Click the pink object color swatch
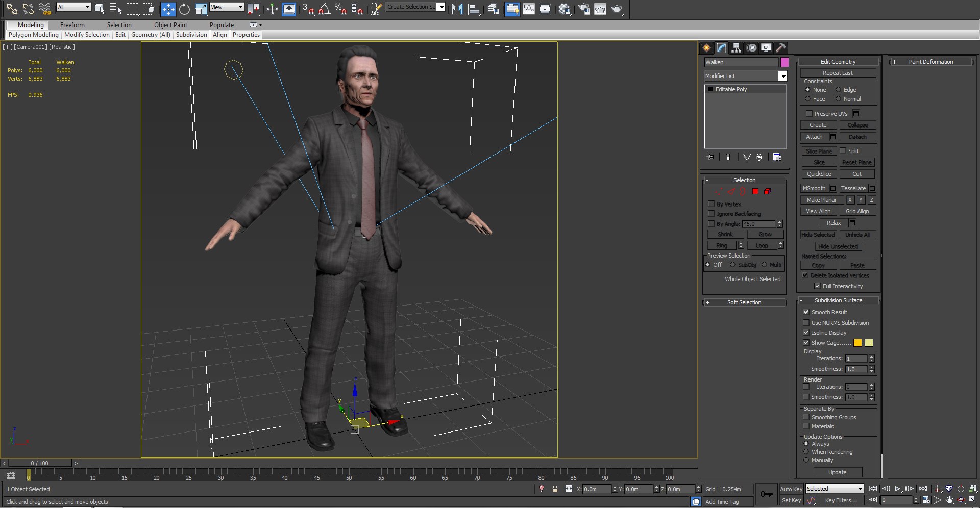Screen dimensions: 980x508 [785, 62]
